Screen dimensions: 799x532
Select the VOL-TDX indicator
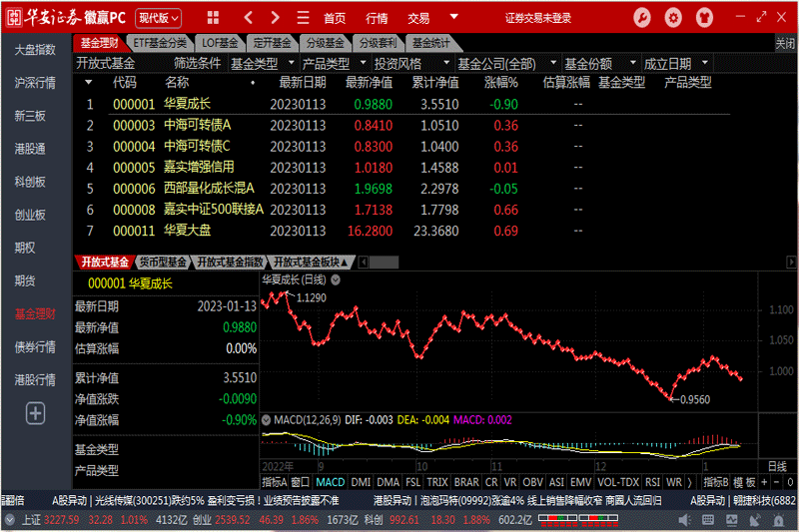tap(618, 482)
